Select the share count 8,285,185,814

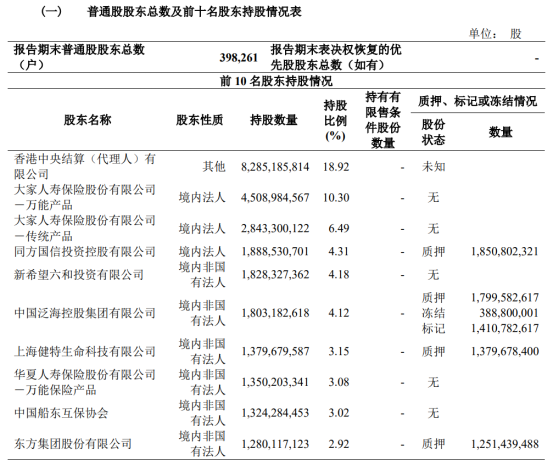275,167
